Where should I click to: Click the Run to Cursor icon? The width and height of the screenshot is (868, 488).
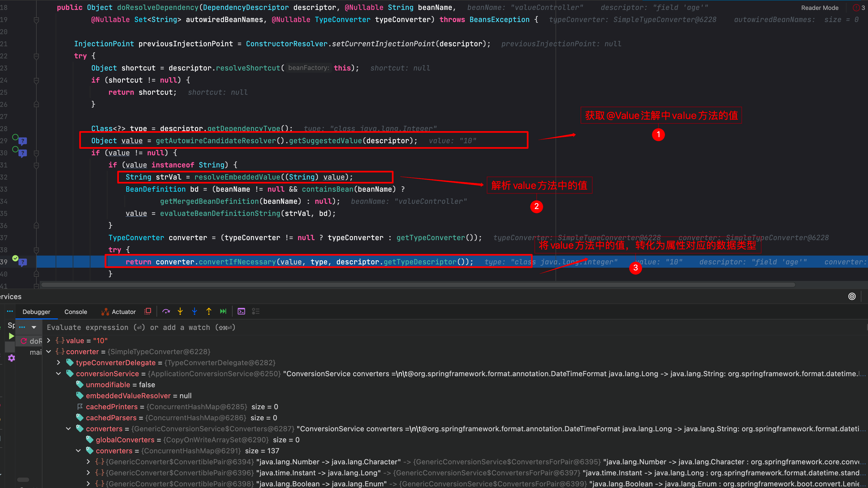(223, 311)
